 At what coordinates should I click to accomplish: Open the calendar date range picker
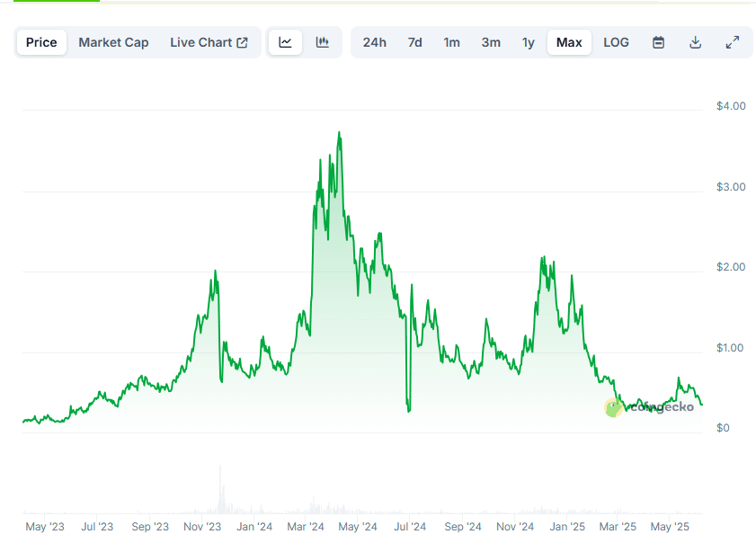coord(658,42)
